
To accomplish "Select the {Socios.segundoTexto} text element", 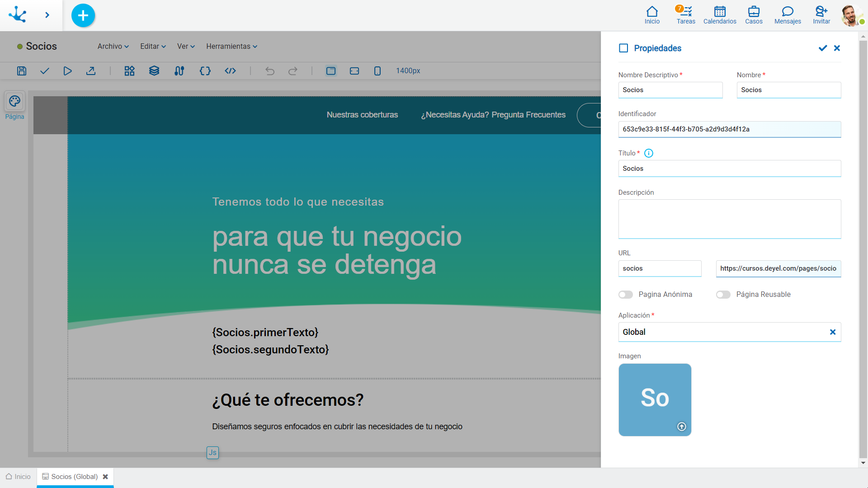I will 270,350.
